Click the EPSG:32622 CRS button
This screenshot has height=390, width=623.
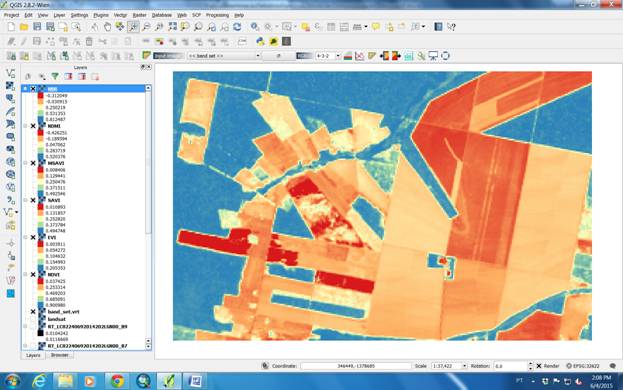pos(582,366)
